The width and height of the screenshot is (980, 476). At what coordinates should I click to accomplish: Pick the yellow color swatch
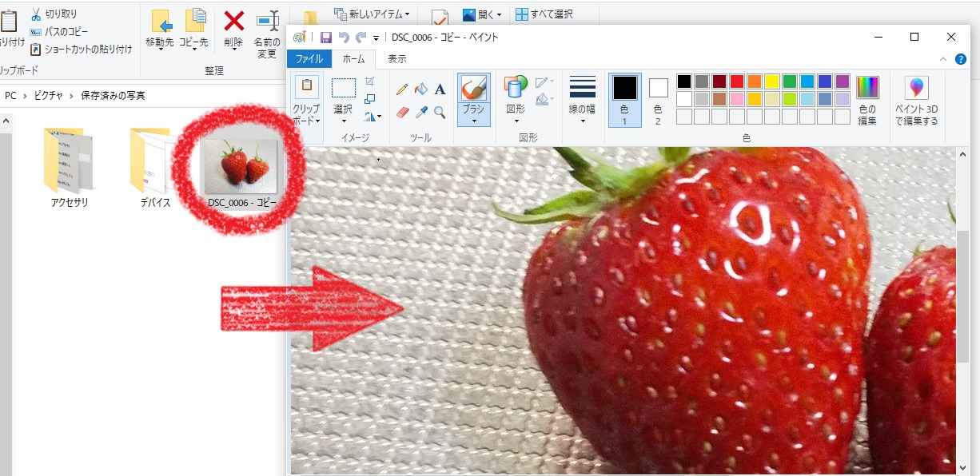click(x=771, y=81)
